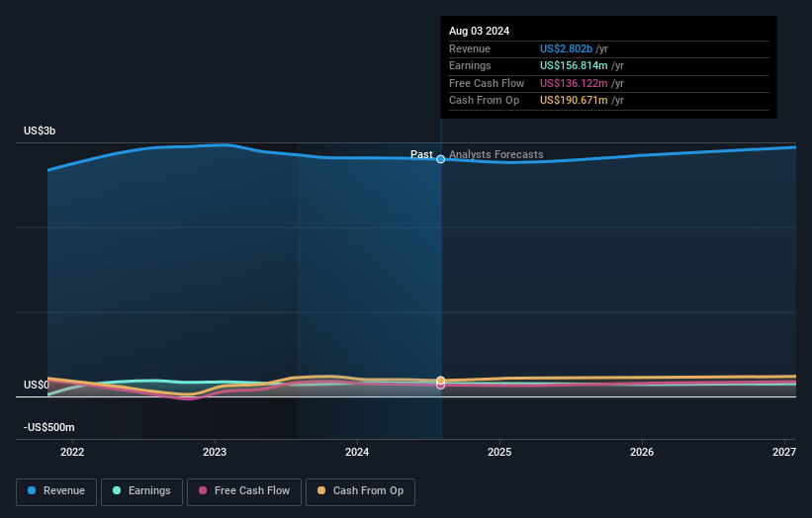Click the Aug 03 2024 tooltip date

(479, 31)
